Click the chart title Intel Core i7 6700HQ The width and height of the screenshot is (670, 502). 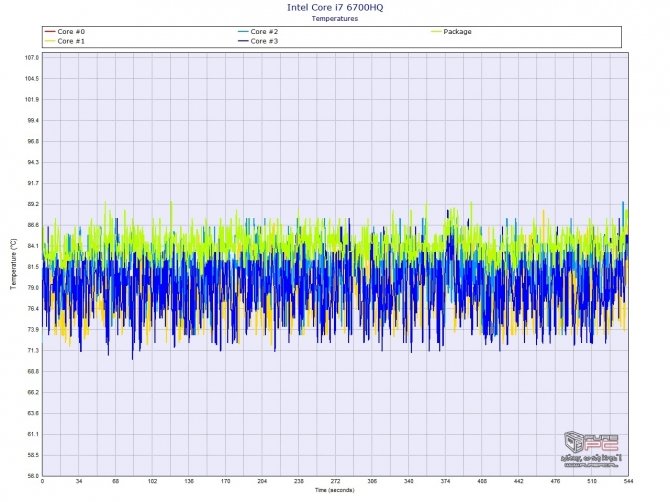coord(335,7)
